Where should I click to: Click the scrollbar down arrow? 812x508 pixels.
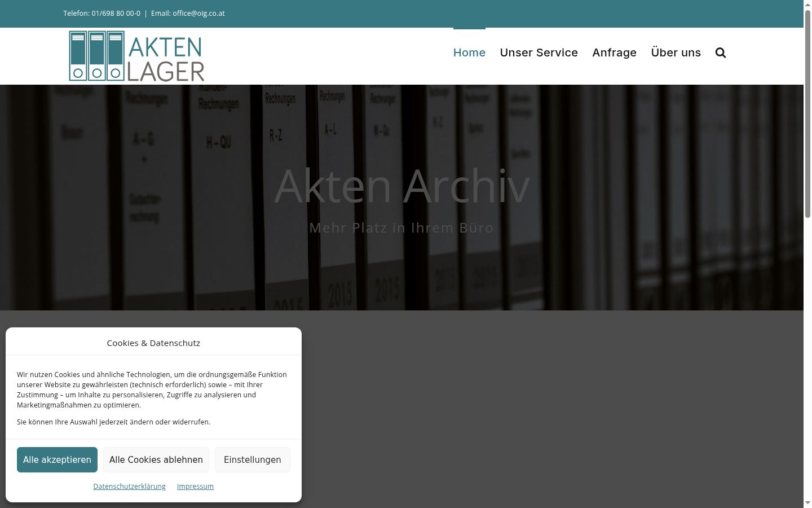[x=807, y=503]
